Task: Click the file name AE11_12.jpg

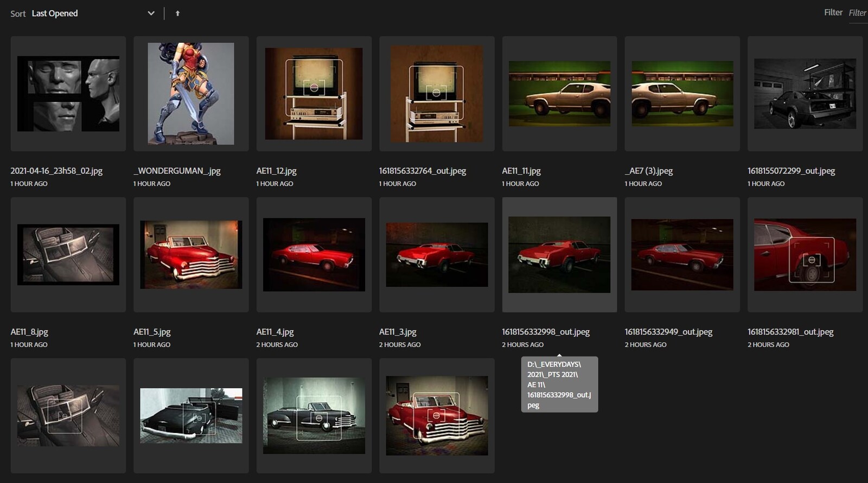Action: [277, 171]
